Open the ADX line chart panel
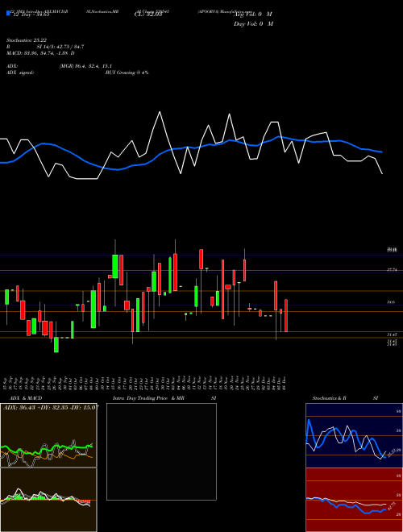This screenshot has height=532, width=403. [48, 435]
